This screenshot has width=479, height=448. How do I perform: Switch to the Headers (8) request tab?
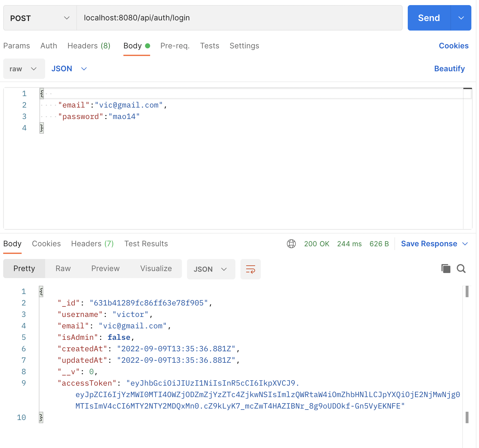[x=88, y=46]
